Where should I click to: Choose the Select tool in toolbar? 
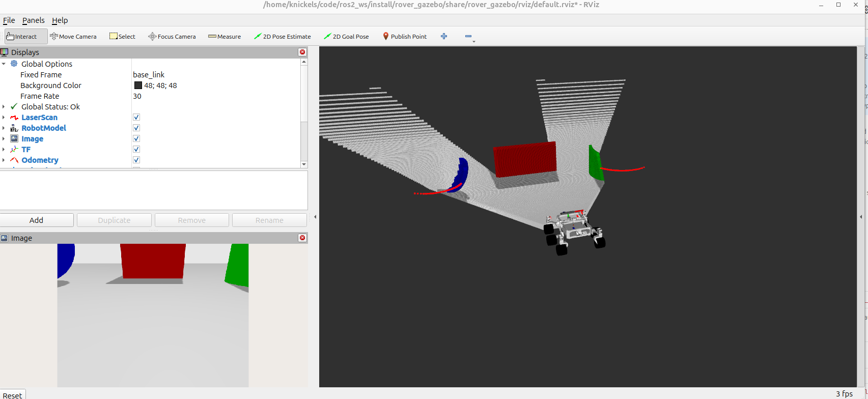coord(122,37)
